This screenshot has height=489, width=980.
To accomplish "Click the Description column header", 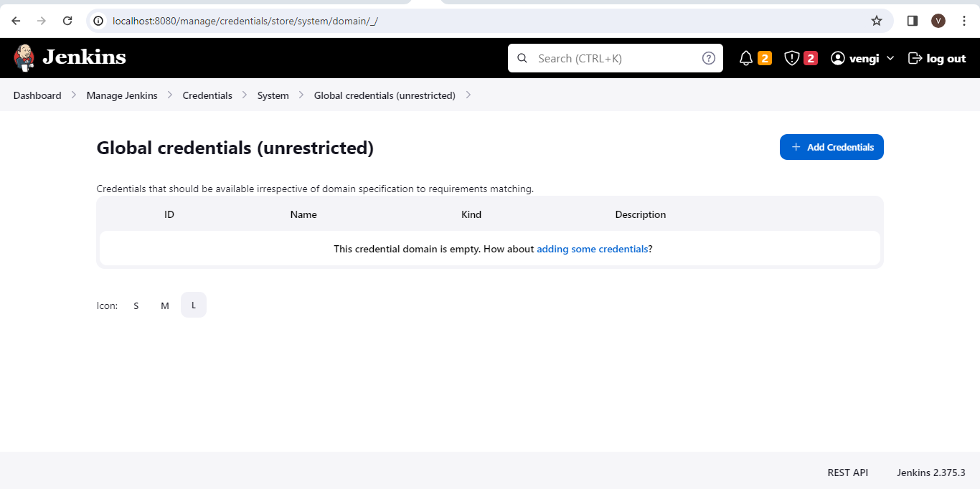I will tap(641, 214).
